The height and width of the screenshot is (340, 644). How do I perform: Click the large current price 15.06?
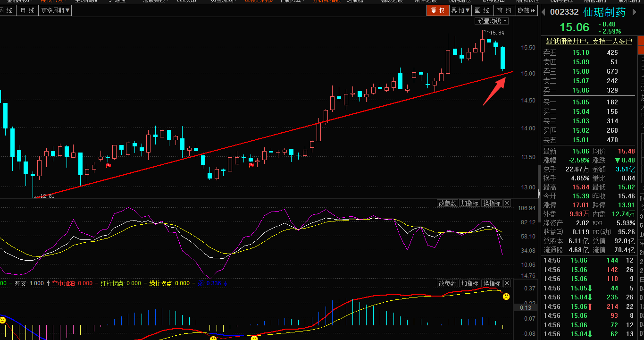[575, 27]
